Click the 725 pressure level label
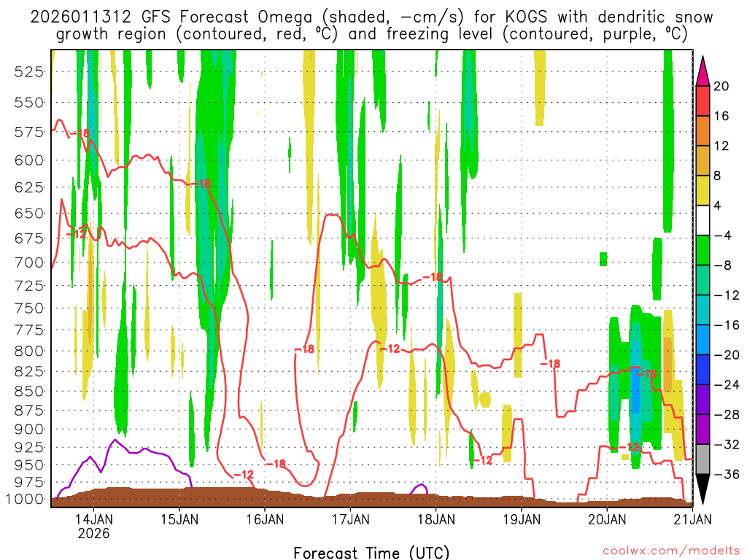747x560 pixels. [x=28, y=286]
